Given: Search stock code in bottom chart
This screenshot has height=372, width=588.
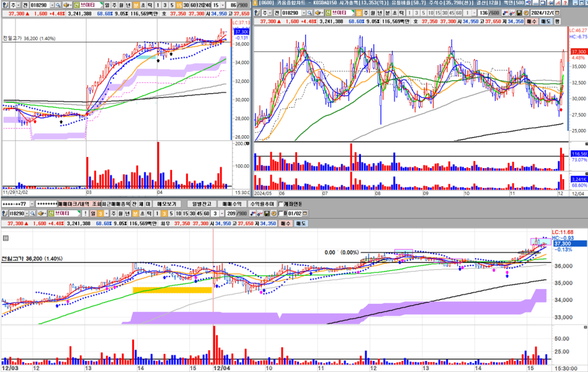Looking at the screenshot, I should (33, 213).
